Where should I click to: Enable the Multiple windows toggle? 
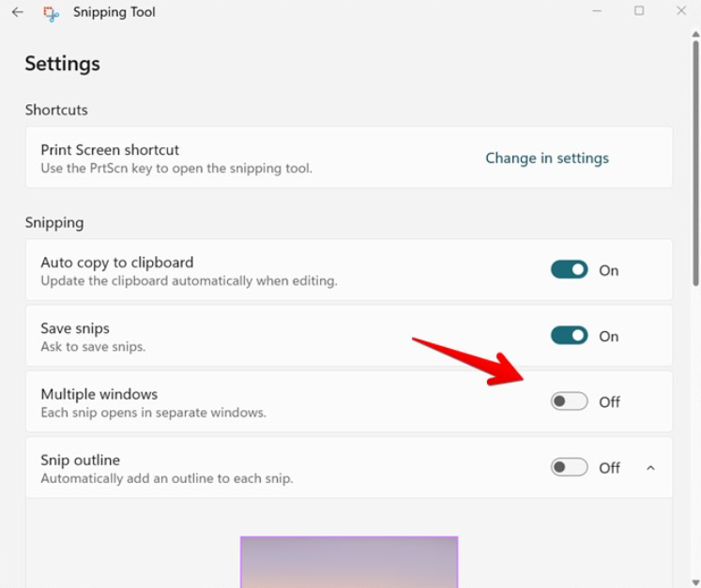tap(569, 401)
